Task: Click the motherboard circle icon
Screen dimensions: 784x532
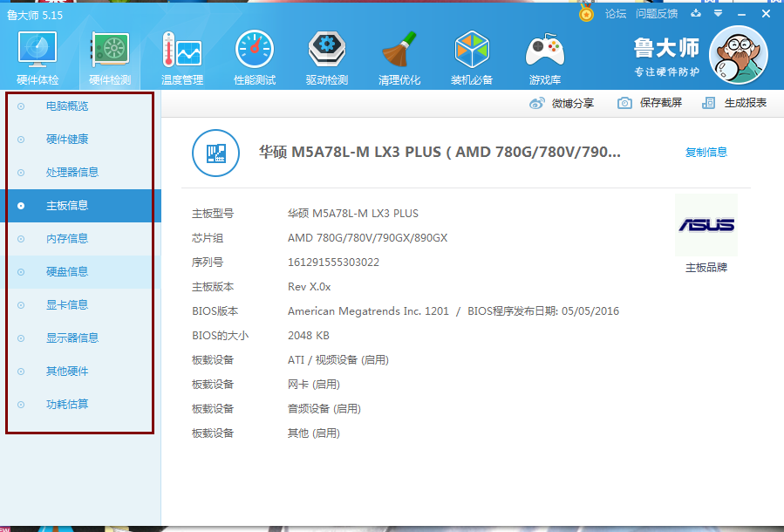Action: coord(215,153)
